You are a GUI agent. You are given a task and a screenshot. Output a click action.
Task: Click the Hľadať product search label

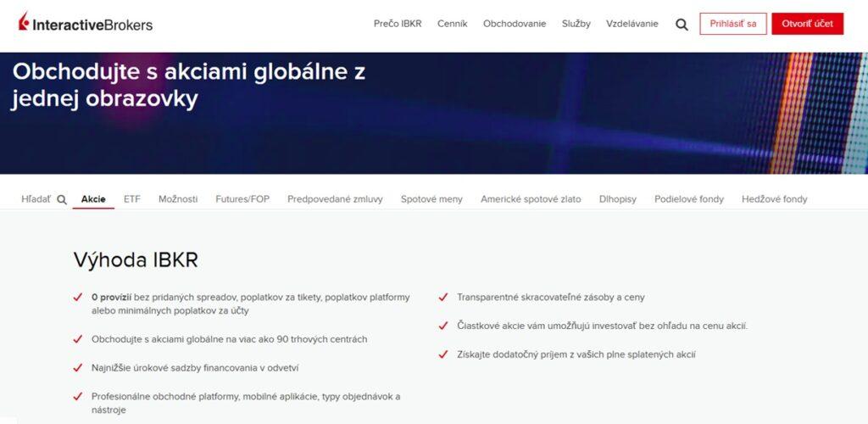(36, 199)
